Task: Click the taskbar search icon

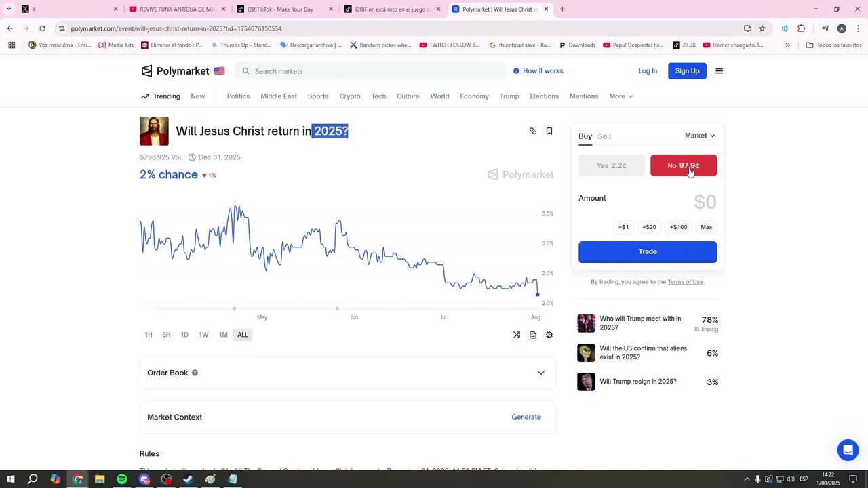Action: 33,479
